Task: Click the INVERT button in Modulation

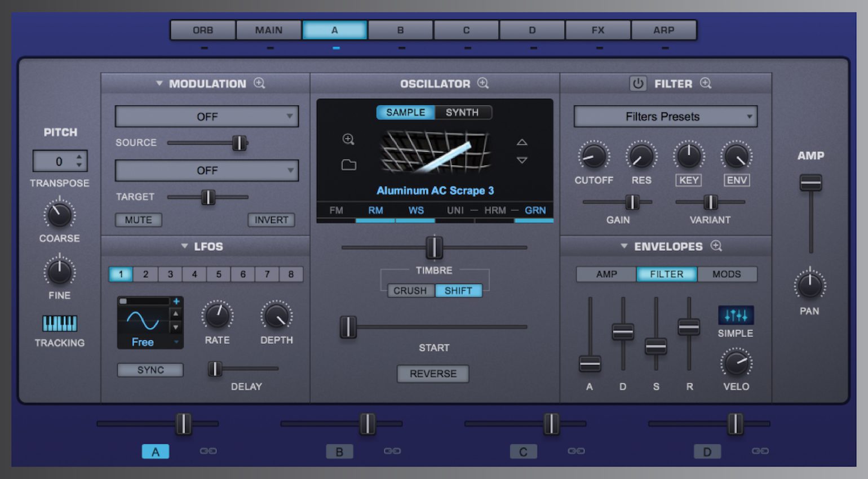Action: click(272, 220)
